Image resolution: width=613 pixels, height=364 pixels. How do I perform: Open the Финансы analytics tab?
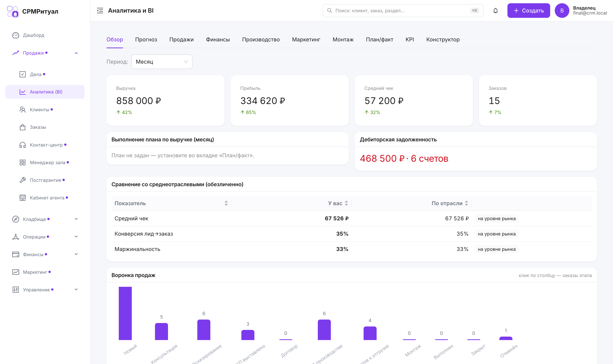tap(218, 39)
